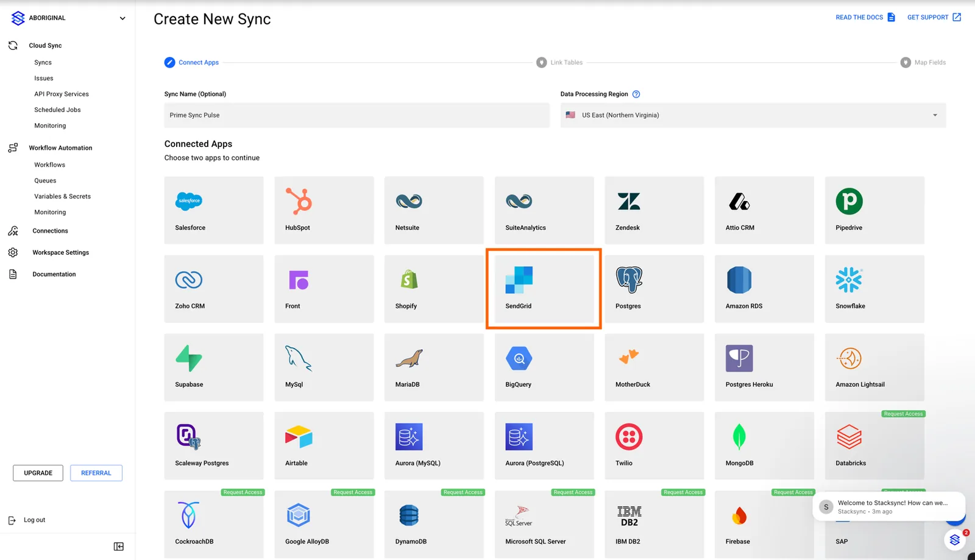
Task: Select the SuiteAnalytics app
Action: point(544,210)
